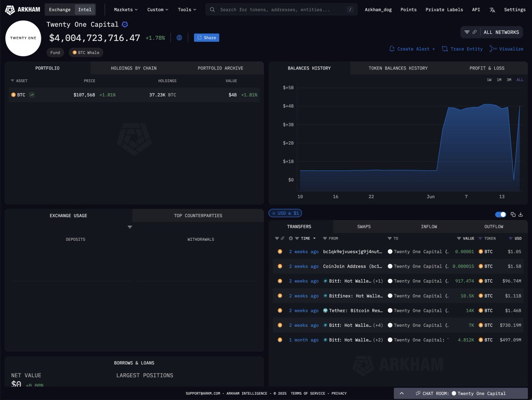
Task: Click the Trace Entity link
Action: [462, 49]
